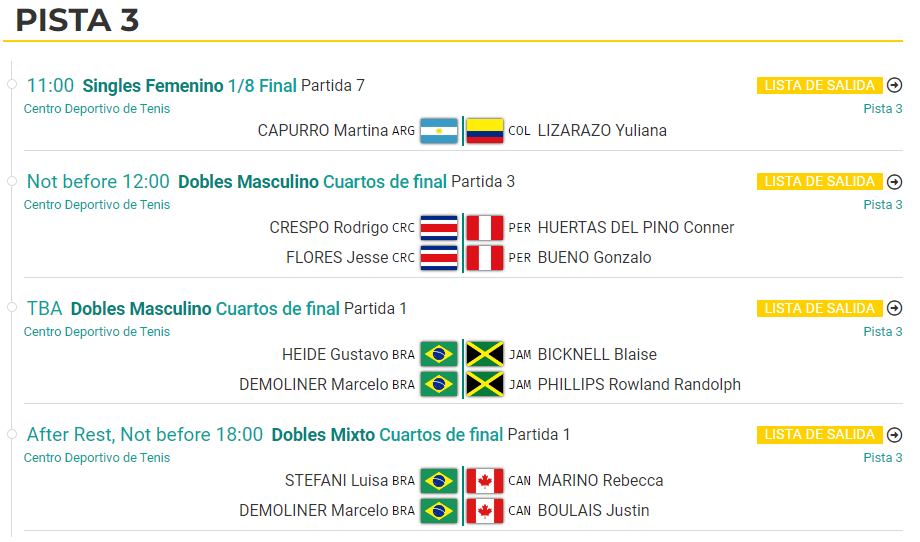The height and width of the screenshot is (542, 920).
Task: Click Peru flag beside BUENO Gonzalo
Action: click(485, 258)
